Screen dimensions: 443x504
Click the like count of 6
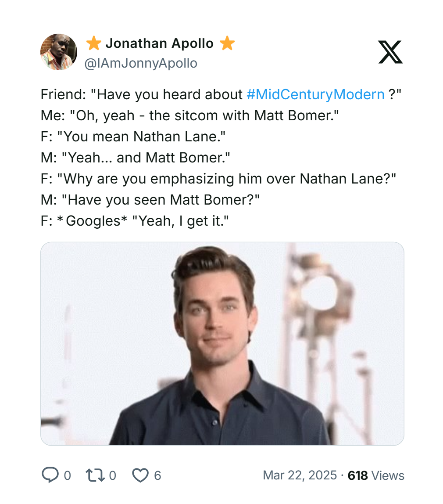tap(157, 475)
